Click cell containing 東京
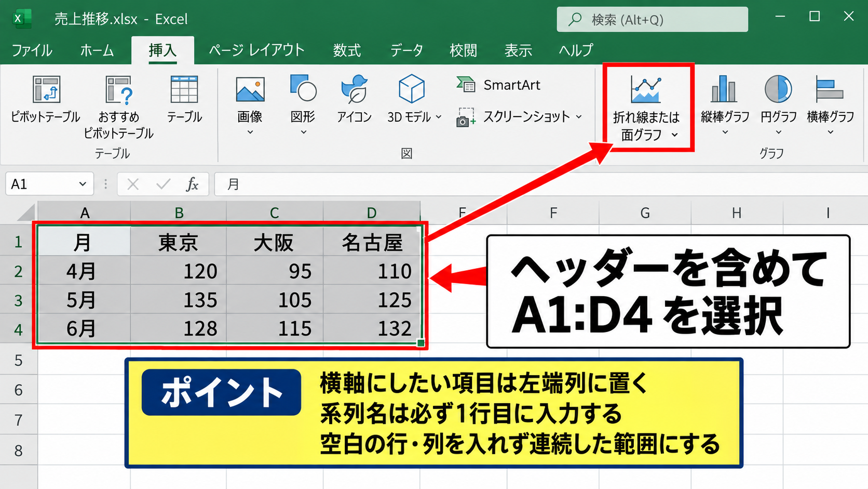The height and width of the screenshot is (489, 868). [178, 242]
